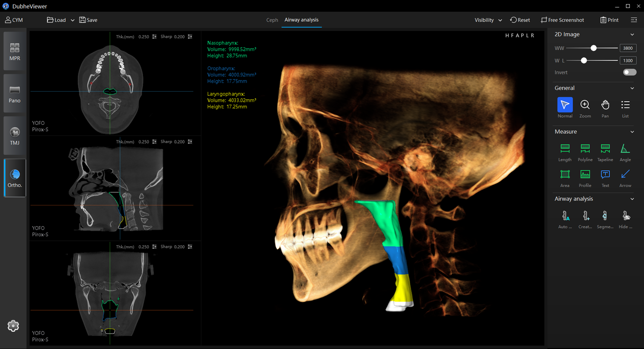Click the yellow laryngopharynx airway segment
Viewport: 644px width, 349px height.
[404, 288]
